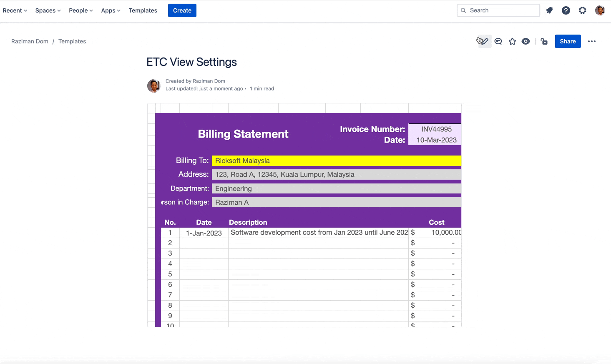Viewport: 611px width, 364px height.
Task: Select the Edit pencil icon
Action: tap(484, 41)
